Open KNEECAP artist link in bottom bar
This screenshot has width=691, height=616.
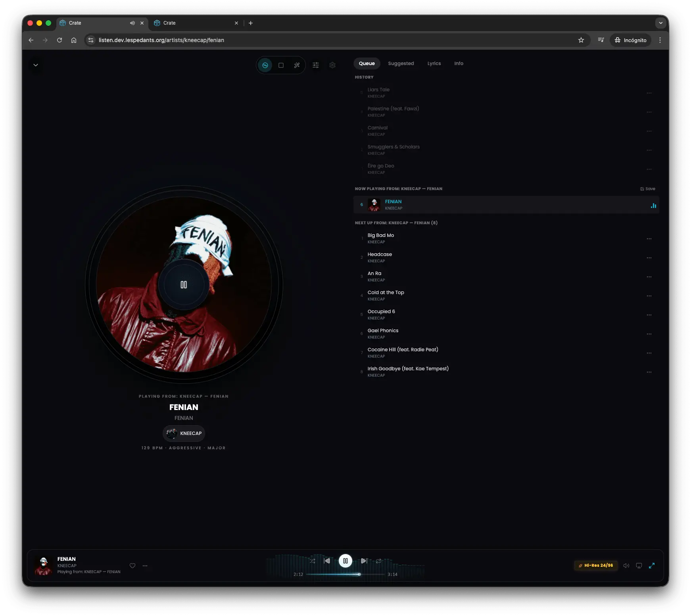67,566
